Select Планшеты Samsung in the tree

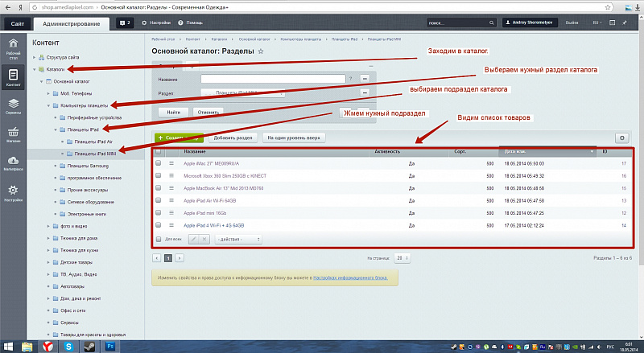88,166
